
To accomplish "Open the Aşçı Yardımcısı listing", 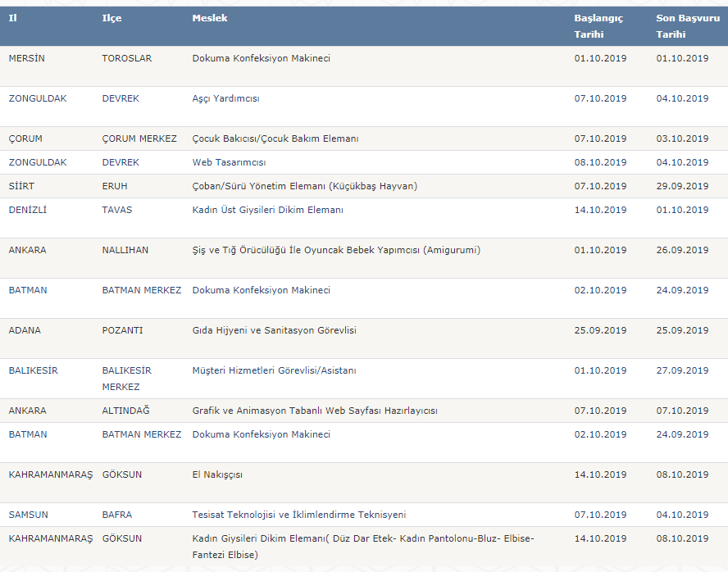I will 225,98.
